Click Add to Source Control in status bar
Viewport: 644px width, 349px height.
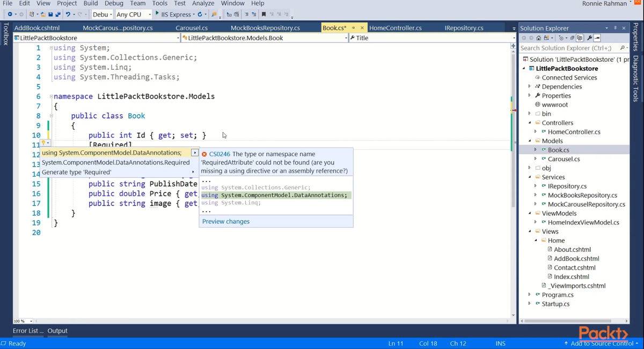[x=601, y=343]
